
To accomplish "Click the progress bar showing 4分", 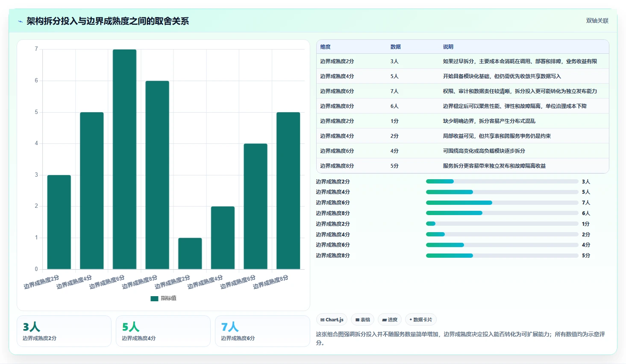I will coord(502,245).
